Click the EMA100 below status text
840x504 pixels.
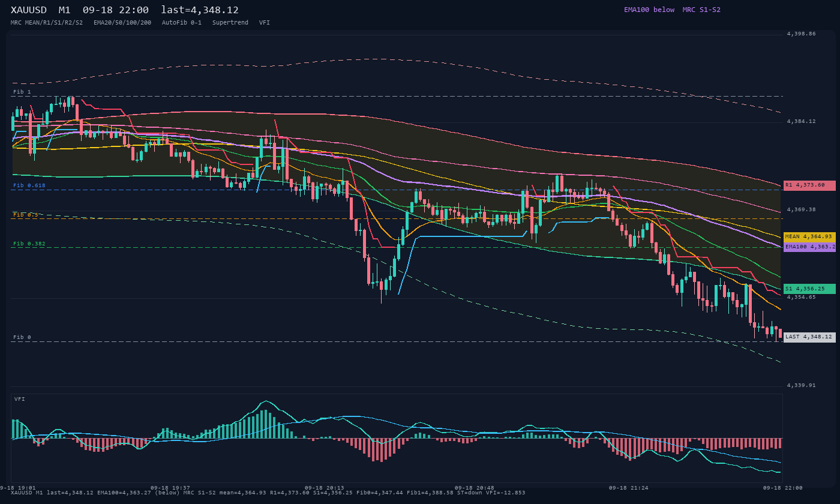click(x=649, y=10)
